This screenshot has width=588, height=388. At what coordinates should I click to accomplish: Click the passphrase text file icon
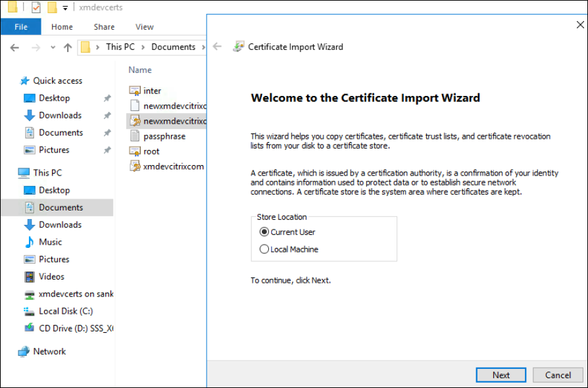coord(134,136)
